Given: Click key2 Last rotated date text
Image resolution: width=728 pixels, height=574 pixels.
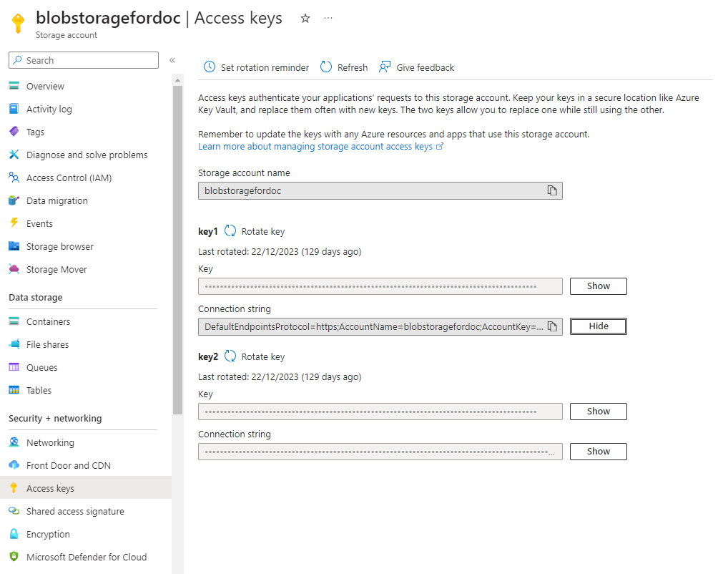Looking at the screenshot, I should 280,376.
